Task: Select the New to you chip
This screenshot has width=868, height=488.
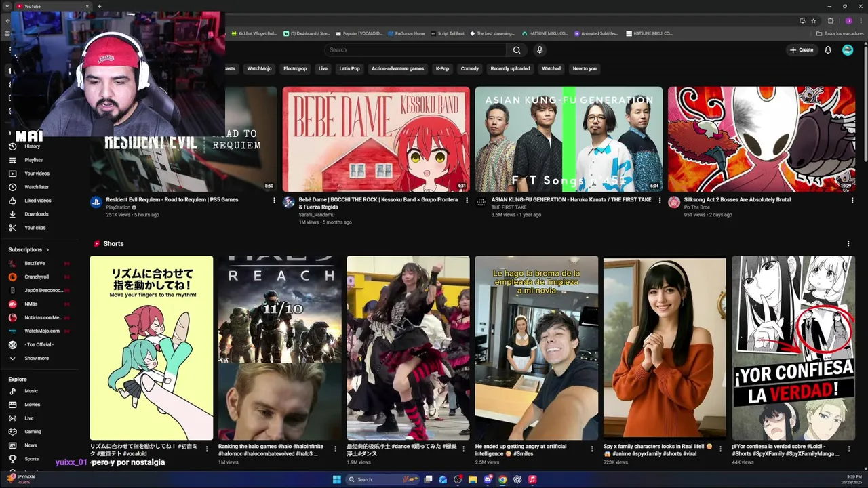Action: tap(585, 68)
